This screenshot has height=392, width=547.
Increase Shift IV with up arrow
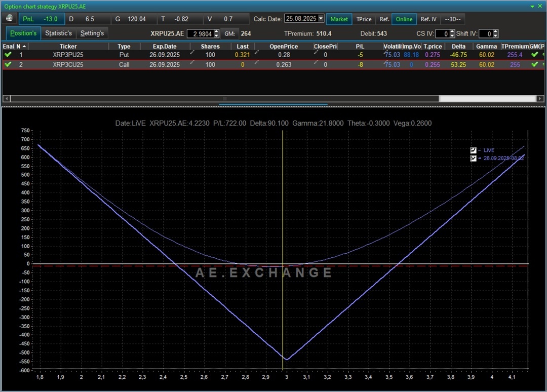click(x=496, y=32)
